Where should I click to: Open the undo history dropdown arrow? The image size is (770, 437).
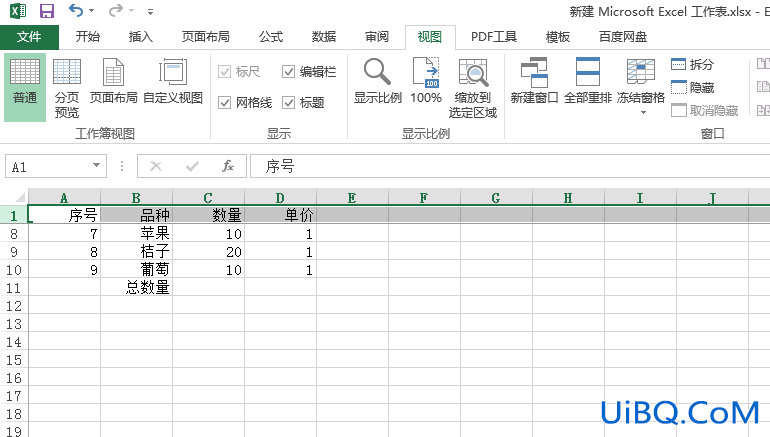point(91,11)
